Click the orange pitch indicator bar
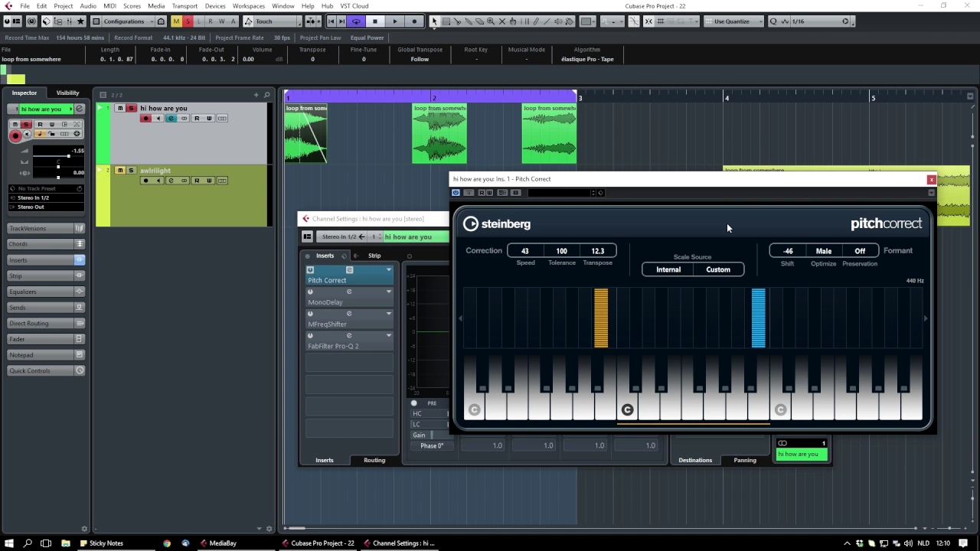The image size is (980, 551). click(601, 318)
